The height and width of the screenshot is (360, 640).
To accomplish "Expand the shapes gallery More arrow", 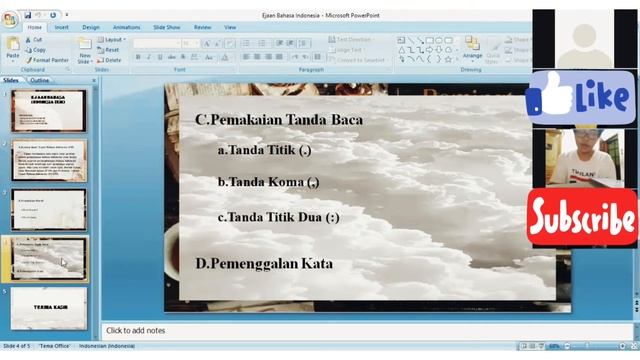I will [x=457, y=60].
